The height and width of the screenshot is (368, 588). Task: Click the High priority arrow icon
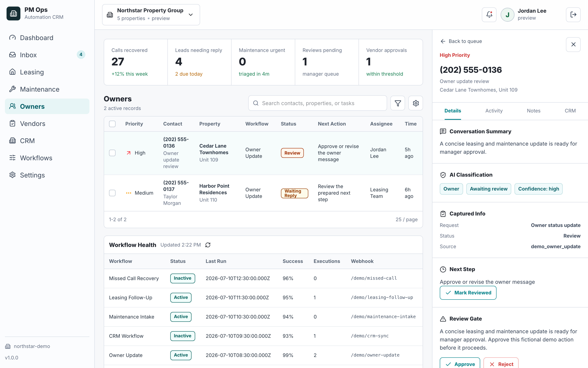pyautogui.click(x=129, y=153)
